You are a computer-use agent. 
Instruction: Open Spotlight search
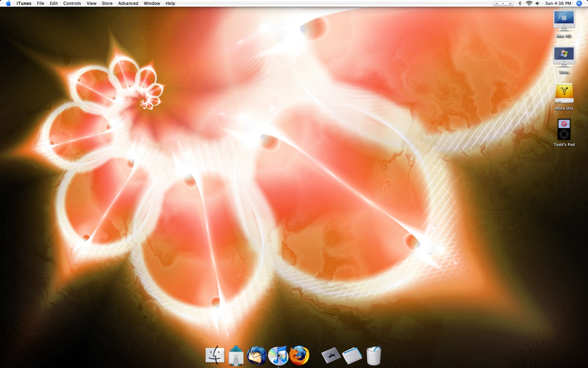pyautogui.click(x=579, y=3)
